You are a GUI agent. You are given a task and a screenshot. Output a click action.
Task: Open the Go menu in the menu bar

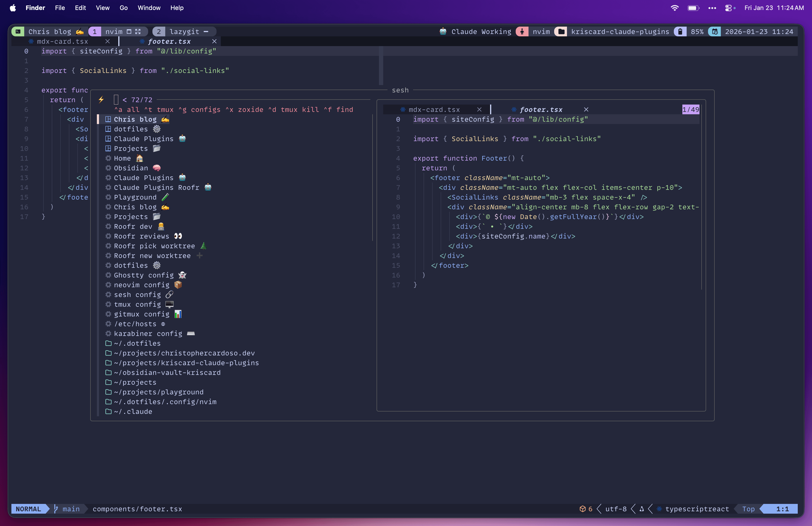[123, 8]
